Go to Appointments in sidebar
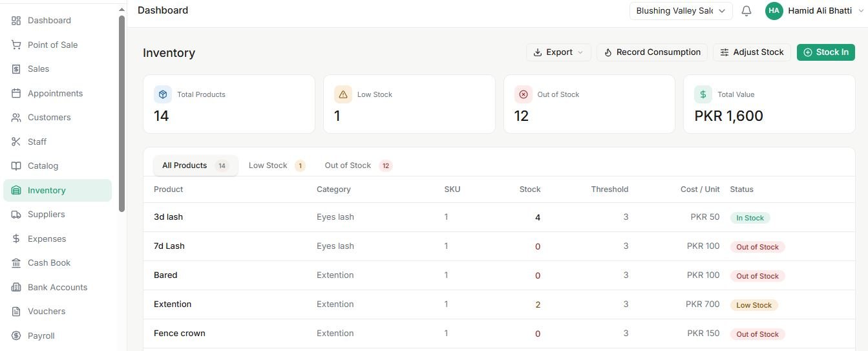Viewport: 868px width, 351px height. pos(58,93)
